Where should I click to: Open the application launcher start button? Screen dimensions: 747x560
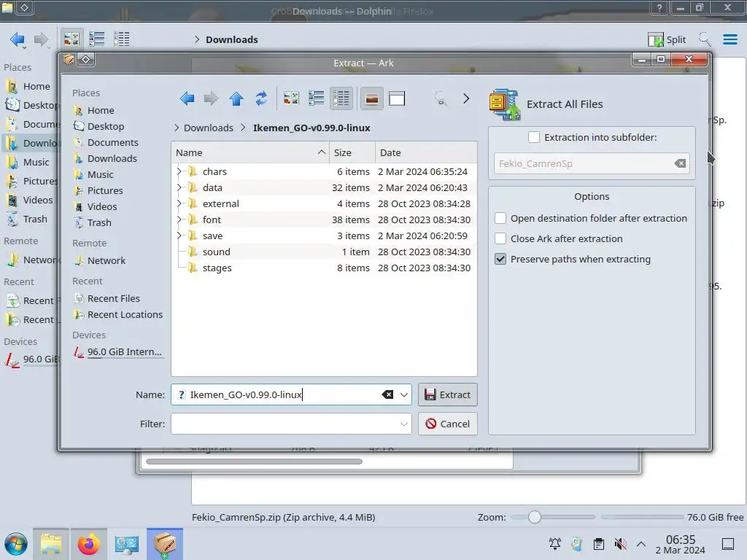[16, 544]
